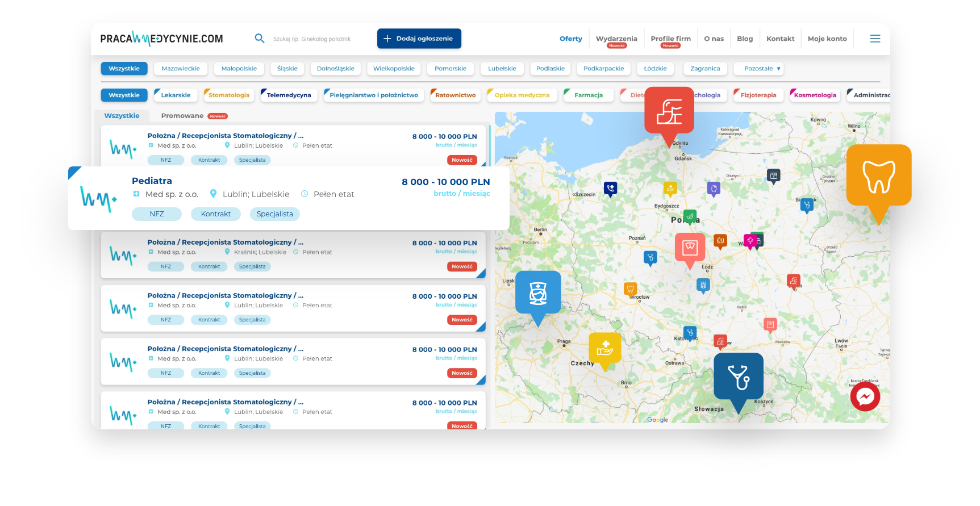Click the dark phone marker near Szczecin

610,189
